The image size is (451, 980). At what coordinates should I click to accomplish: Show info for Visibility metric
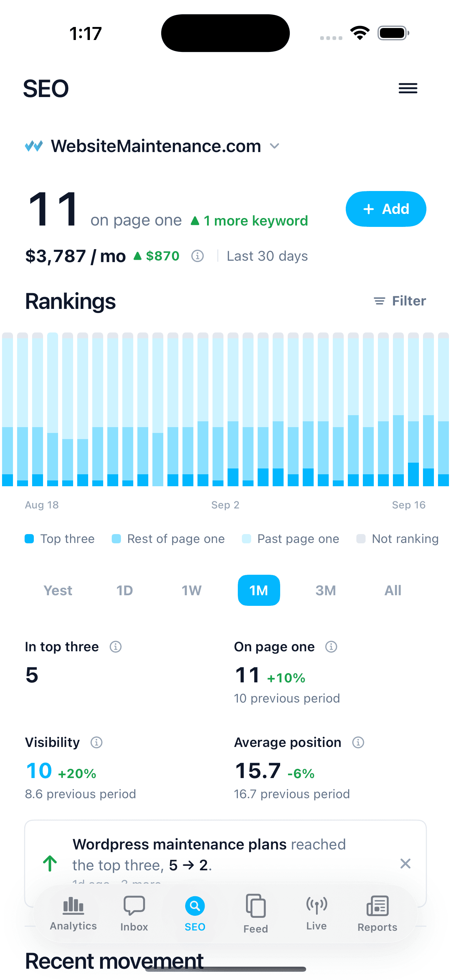(97, 742)
